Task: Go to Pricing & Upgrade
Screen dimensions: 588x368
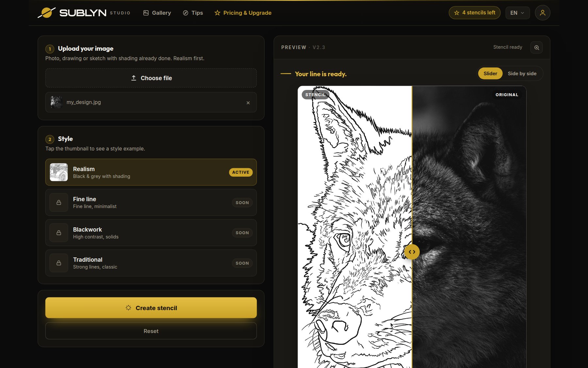Action: [243, 13]
